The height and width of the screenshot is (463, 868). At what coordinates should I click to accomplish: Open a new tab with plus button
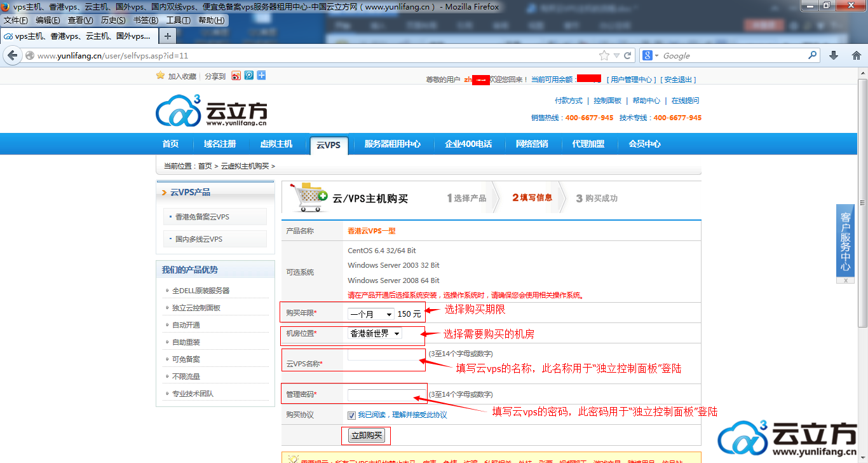point(167,36)
